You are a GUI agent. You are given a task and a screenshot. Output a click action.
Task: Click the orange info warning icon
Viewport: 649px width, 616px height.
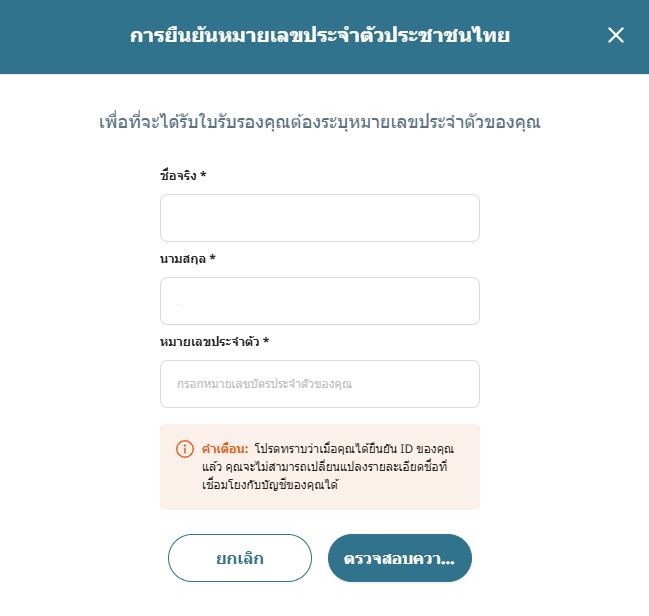point(185,449)
